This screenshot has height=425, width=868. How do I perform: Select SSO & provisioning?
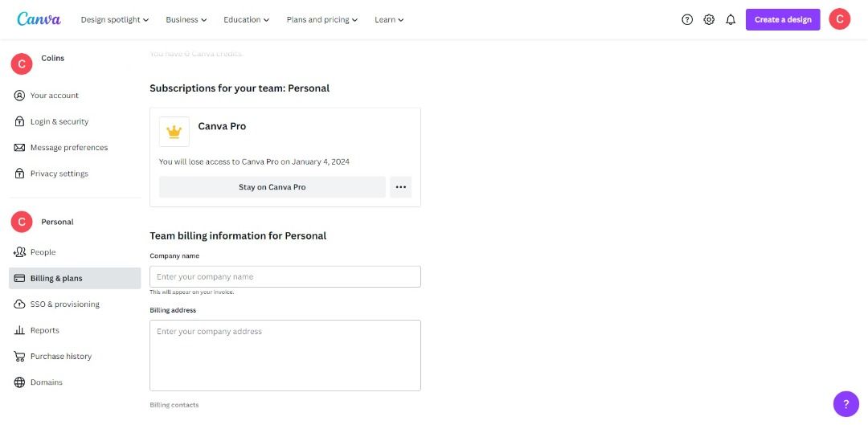coord(65,304)
